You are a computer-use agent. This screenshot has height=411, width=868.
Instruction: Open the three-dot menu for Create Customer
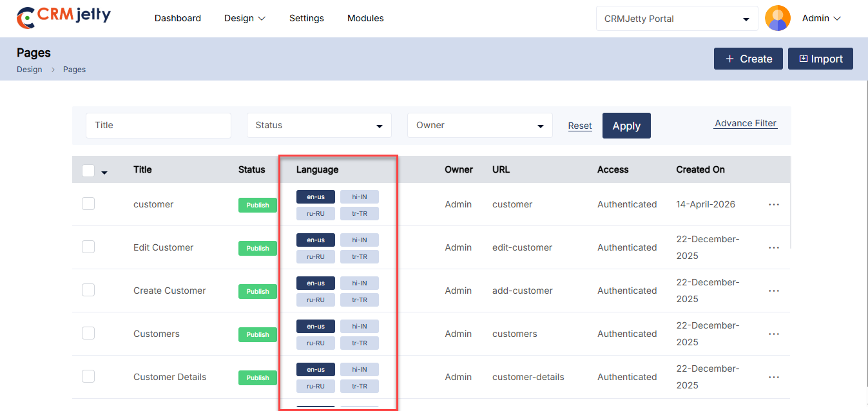click(x=773, y=291)
